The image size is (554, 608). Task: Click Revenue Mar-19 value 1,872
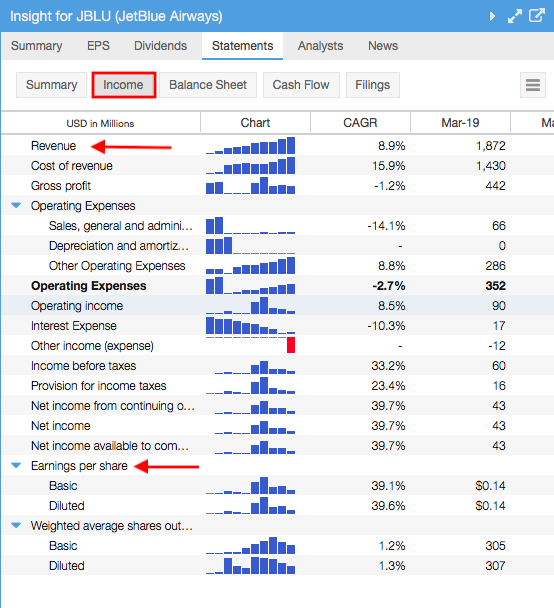pos(491,146)
